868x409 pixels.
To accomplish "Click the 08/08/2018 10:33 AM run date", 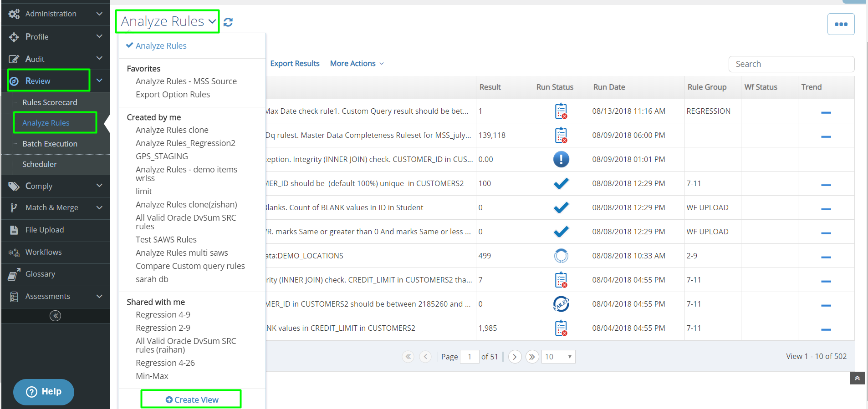I will [628, 256].
